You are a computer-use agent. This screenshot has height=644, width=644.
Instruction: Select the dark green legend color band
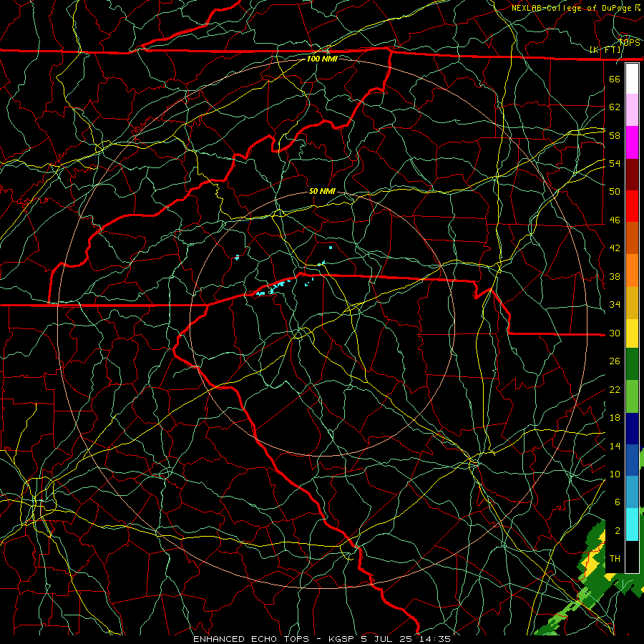[632, 364]
